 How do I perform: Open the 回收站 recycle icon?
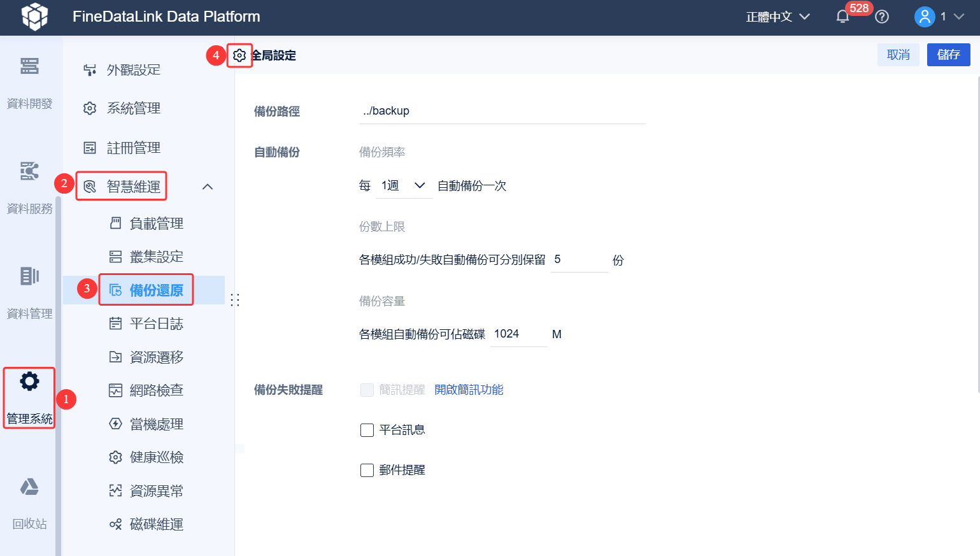tap(29, 487)
